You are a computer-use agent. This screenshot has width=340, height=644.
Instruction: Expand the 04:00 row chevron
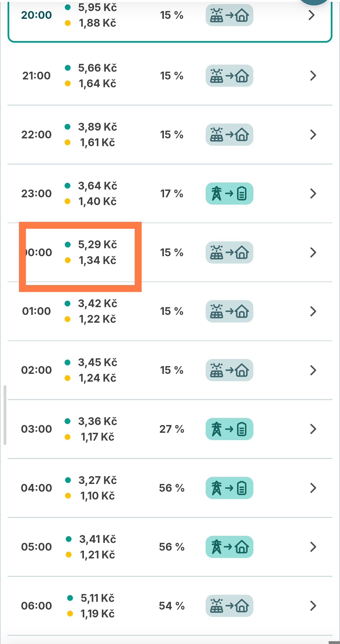pos(313,488)
